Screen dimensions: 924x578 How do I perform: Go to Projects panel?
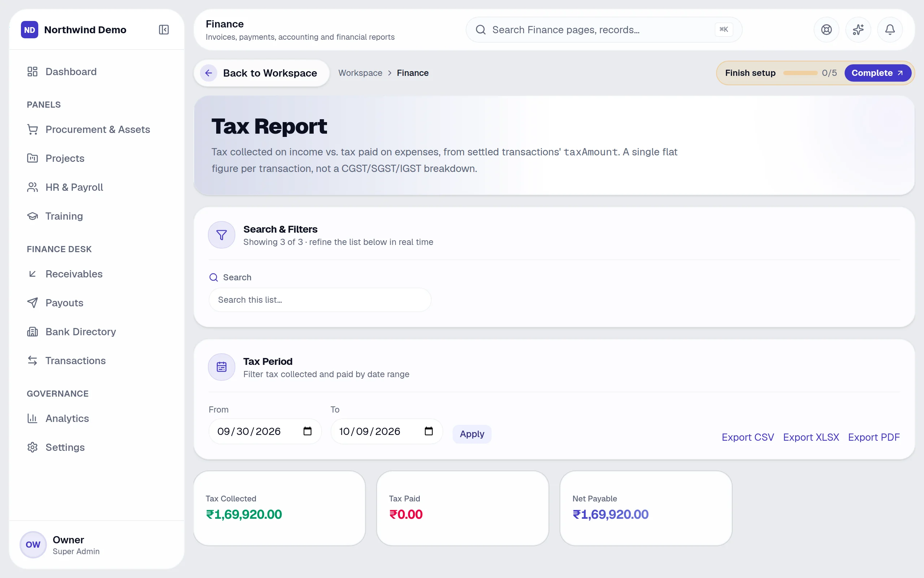(x=97, y=158)
